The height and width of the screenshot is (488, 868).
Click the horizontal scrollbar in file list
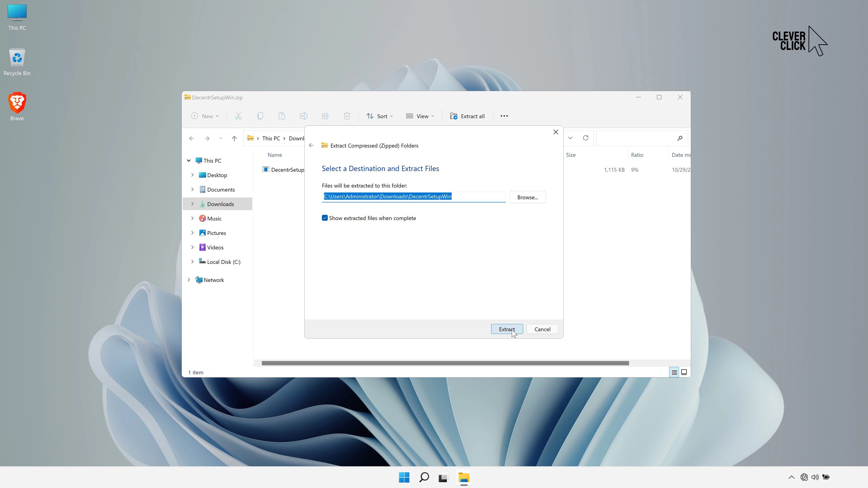coord(445,363)
